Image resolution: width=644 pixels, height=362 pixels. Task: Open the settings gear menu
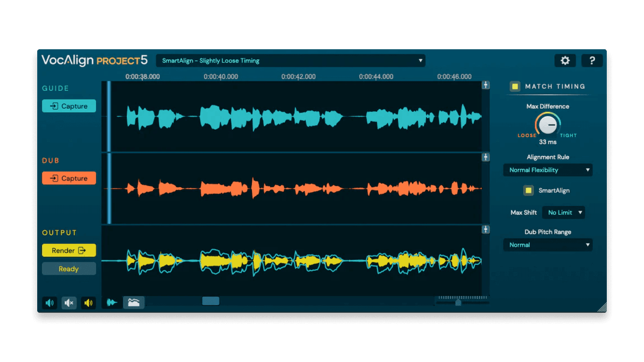click(565, 60)
